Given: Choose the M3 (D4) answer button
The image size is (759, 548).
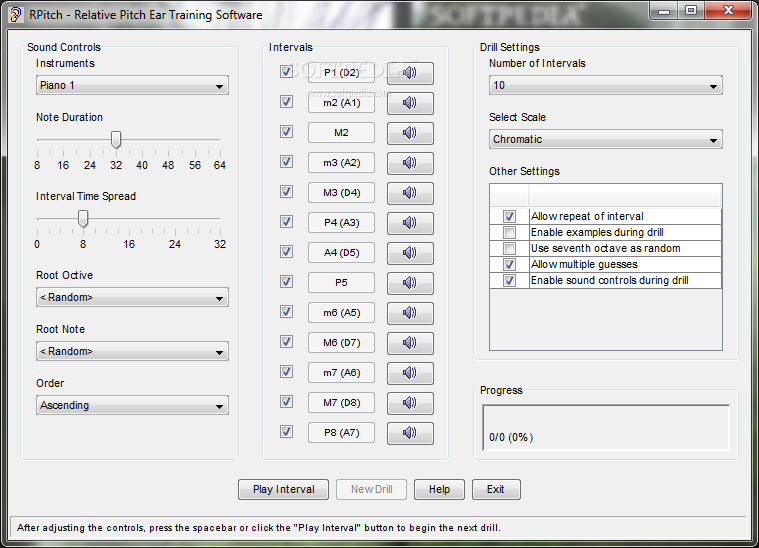Looking at the screenshot, I should click(x=341, y=193).
